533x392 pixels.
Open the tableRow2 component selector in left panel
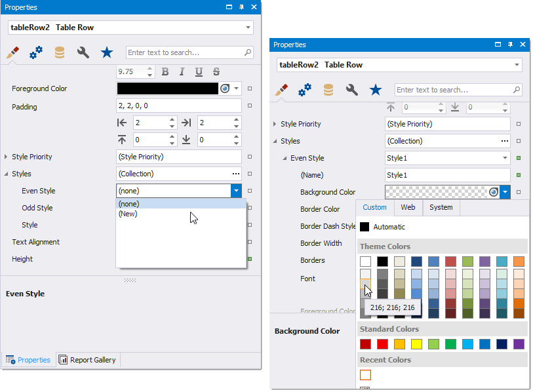pyautogui.click(x=248, y=27)
